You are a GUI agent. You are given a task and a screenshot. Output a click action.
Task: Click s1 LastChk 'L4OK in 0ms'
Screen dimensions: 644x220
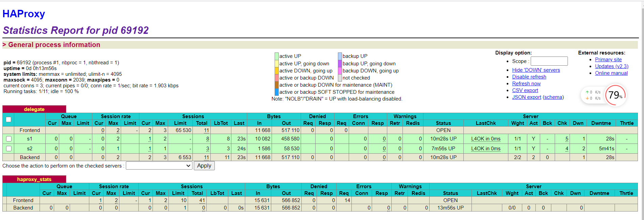coord(486,139)
